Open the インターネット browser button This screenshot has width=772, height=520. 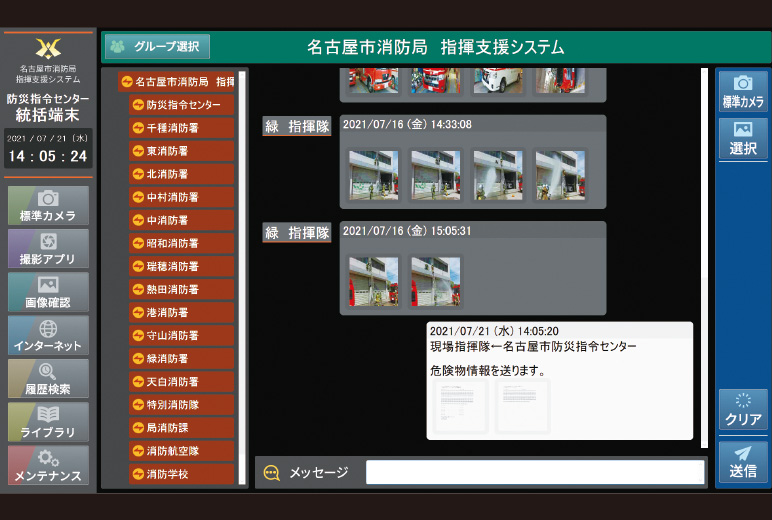point(48,335)
